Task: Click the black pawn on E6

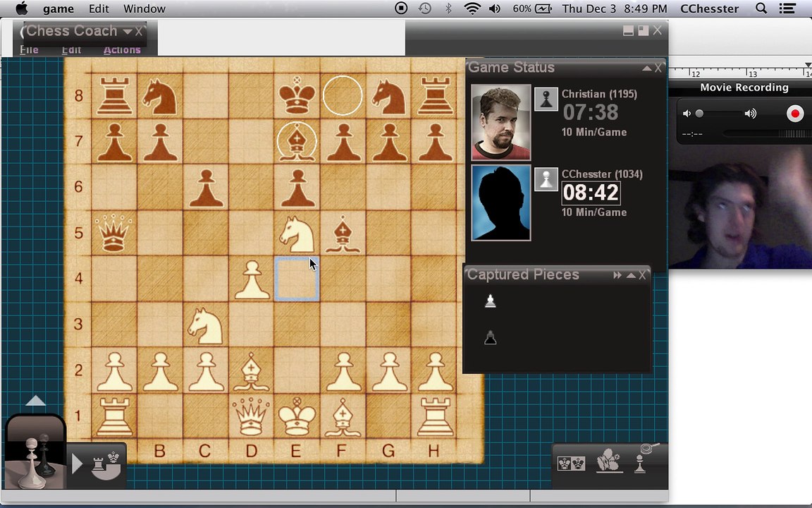Action: tap(297, 188)
